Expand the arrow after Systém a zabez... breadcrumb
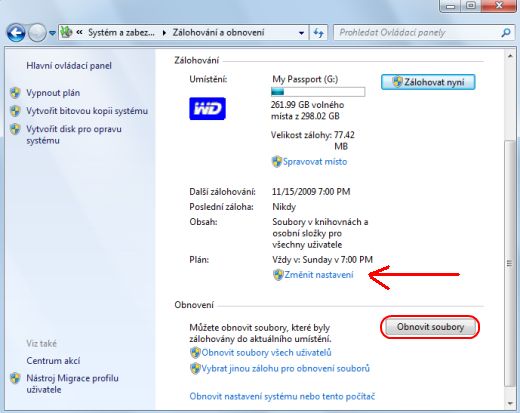 coord(164,33)
